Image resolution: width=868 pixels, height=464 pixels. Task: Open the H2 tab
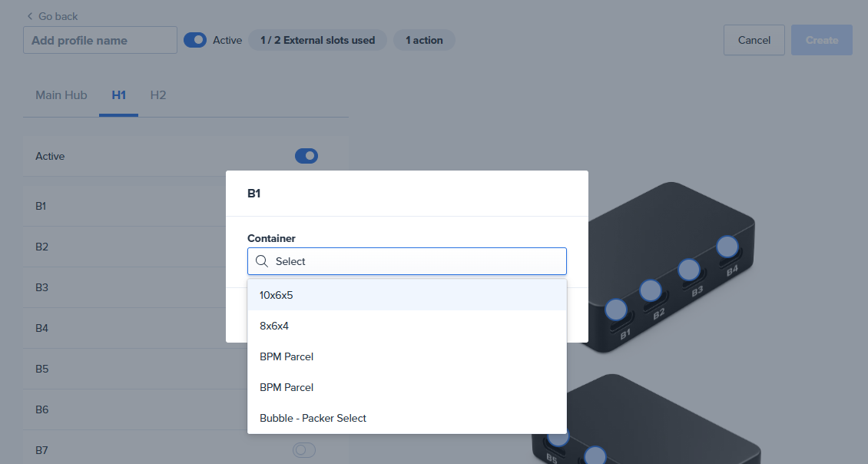(158, 95)
